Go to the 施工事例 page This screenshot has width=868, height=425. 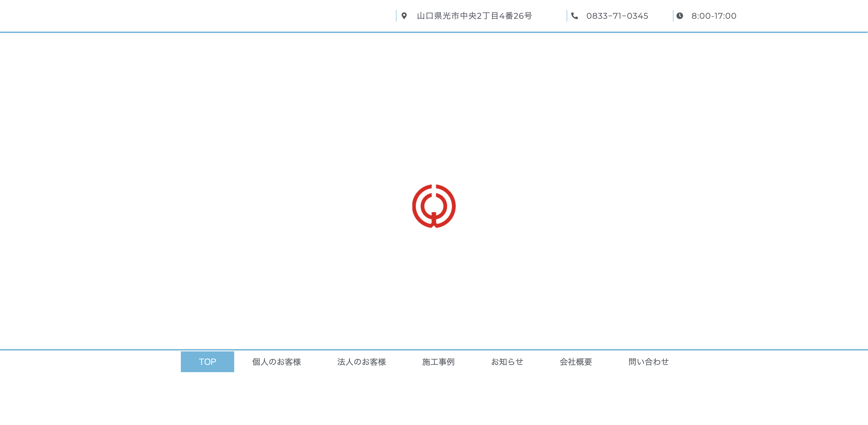438,362
